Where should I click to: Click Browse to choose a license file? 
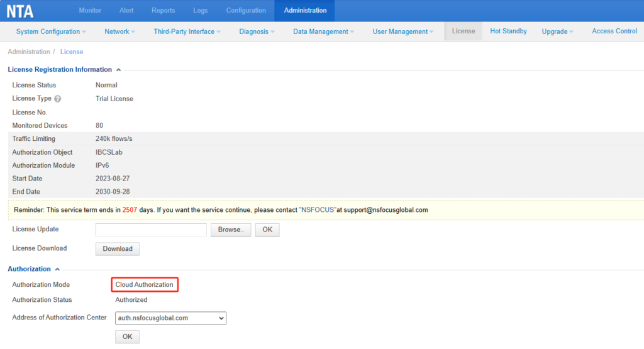(230, 230)
